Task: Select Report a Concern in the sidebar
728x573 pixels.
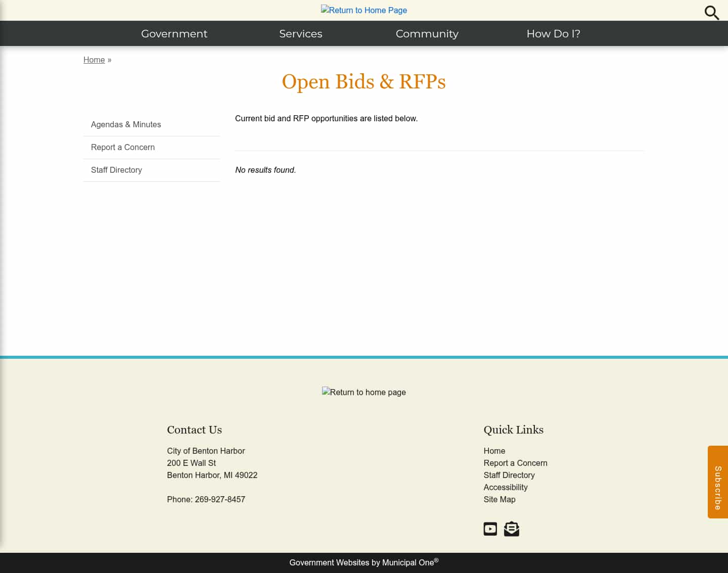Action: point(122,147)
